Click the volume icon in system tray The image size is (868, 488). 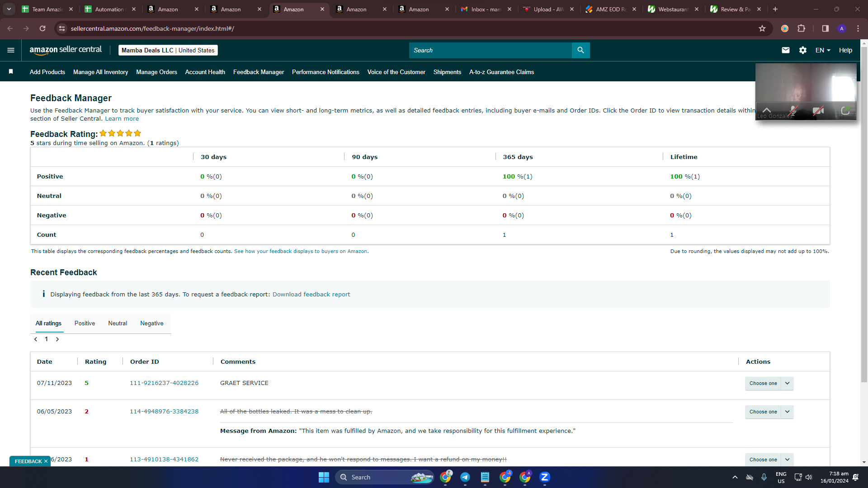coord(809,477)
